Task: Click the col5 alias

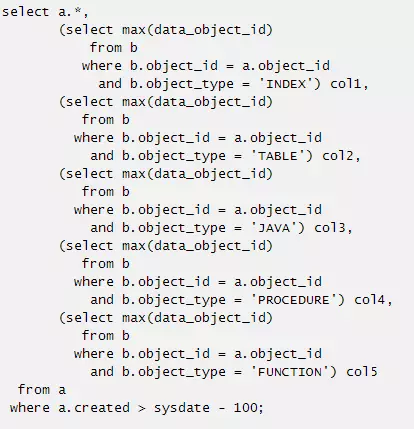Action: [362, 372]
